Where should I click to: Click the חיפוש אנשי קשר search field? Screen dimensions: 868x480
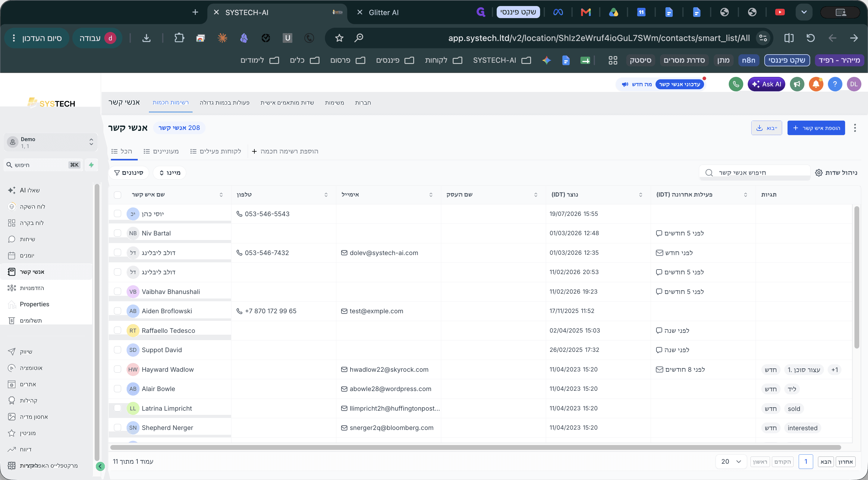[755, 172]
